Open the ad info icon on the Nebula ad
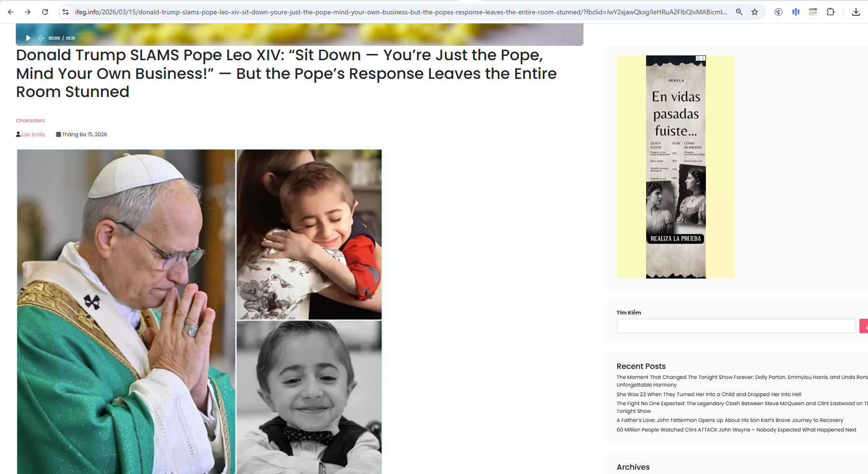The height and width of the screenshot is (474, 868). tap(699, 58)
